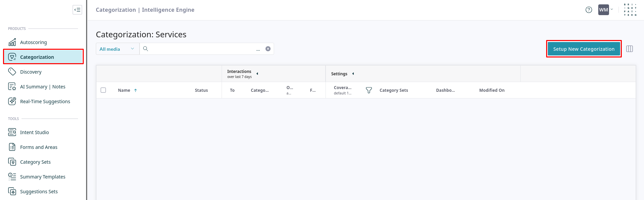Collapse the Interactions column group
Screen dimensions: 644x200
pyautogui.click(x=257, y=74)
